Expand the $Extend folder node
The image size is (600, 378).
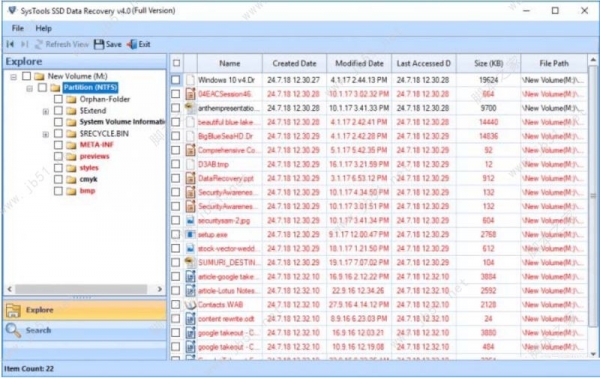(46, 112)
